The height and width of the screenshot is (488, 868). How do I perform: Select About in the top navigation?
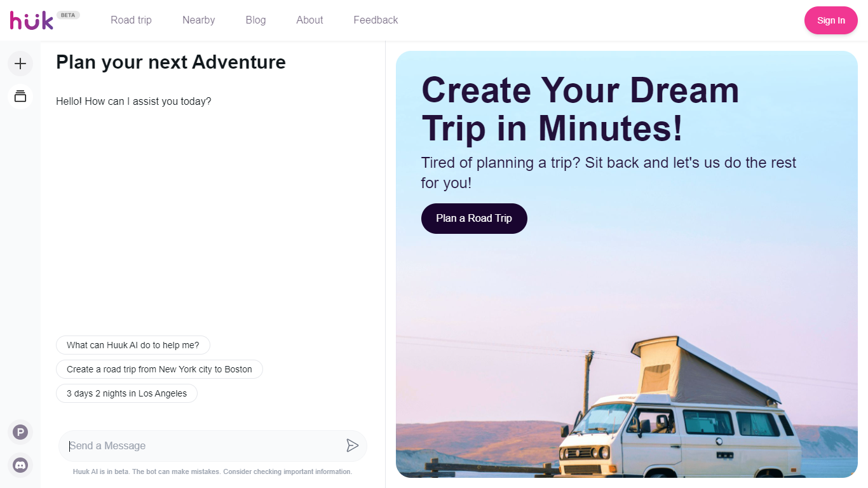pos(309,20)
